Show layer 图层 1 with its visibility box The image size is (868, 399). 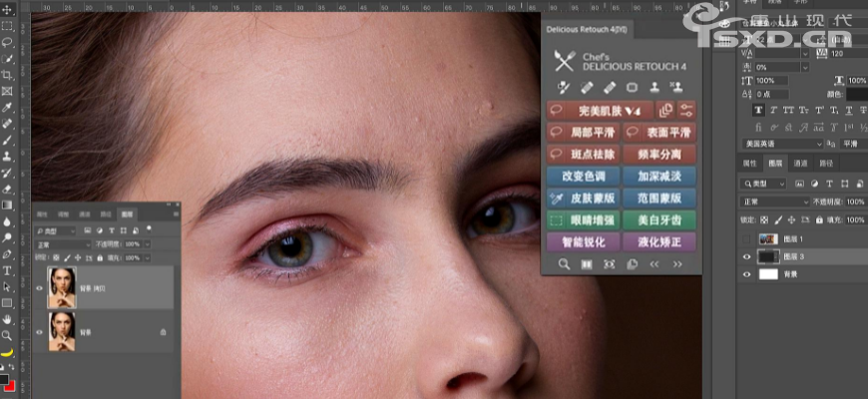click(x=748, y=239)
